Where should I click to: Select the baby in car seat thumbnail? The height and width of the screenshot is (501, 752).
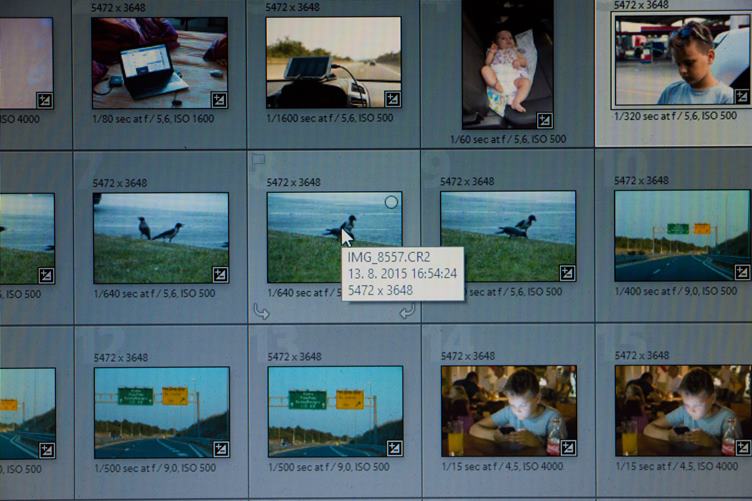507,65
